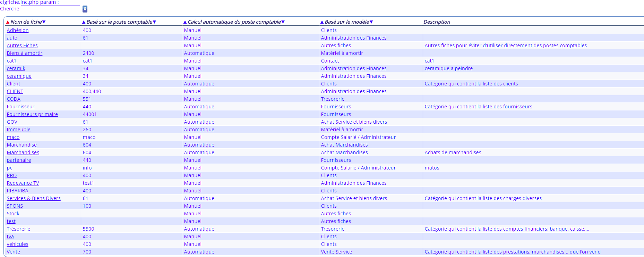Select poste comptable value 44001
Screen dimensions: 644x257
[x=90, y=114]
